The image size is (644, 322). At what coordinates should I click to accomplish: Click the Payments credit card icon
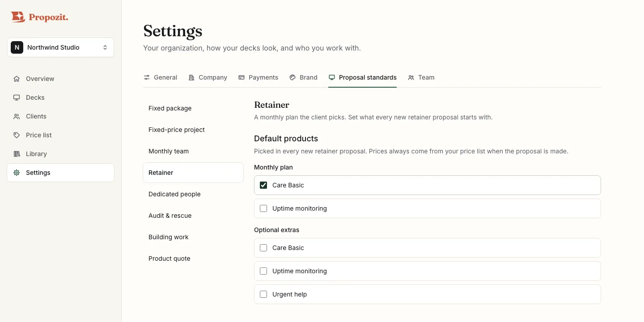click(x=241, y=77)
